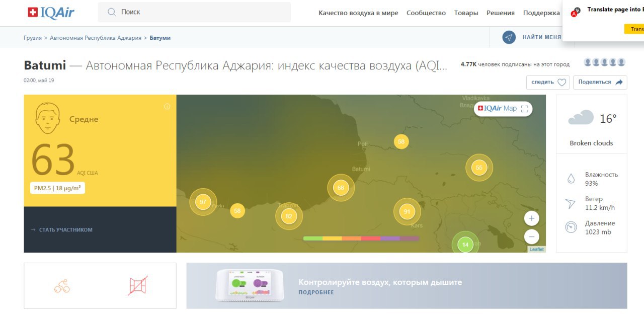Open the Товары menu item
644x318 pixels.
466,13
